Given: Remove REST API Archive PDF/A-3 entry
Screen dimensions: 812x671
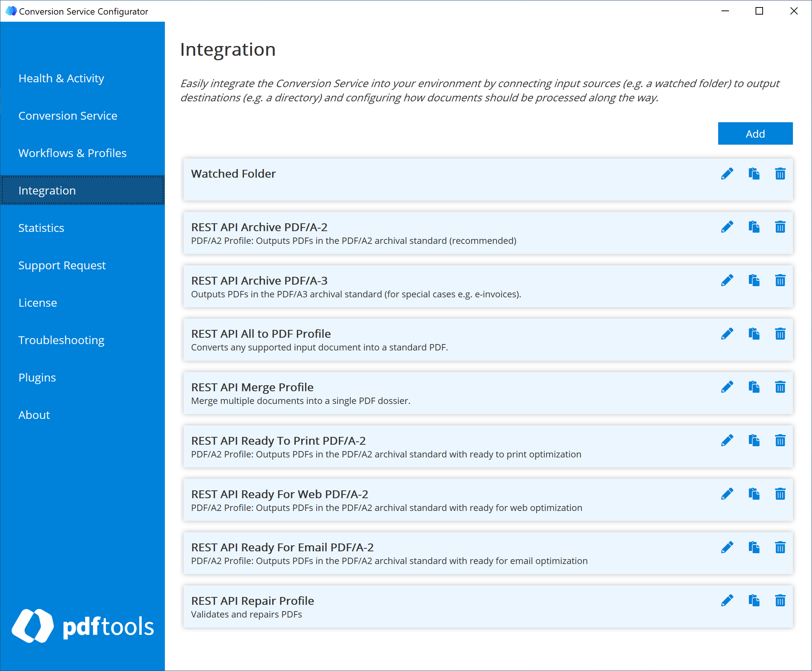Looking at the screenshot, I should pos(780,281).
